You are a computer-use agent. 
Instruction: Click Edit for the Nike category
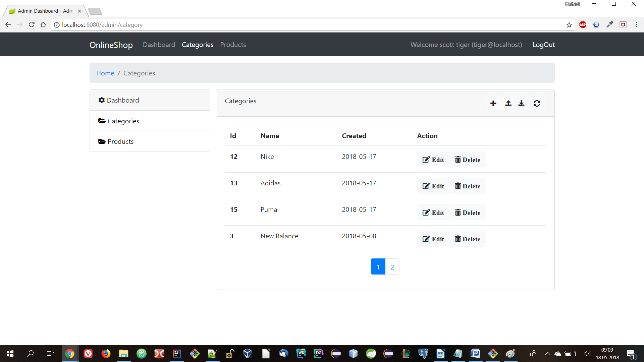coord(433,160)
